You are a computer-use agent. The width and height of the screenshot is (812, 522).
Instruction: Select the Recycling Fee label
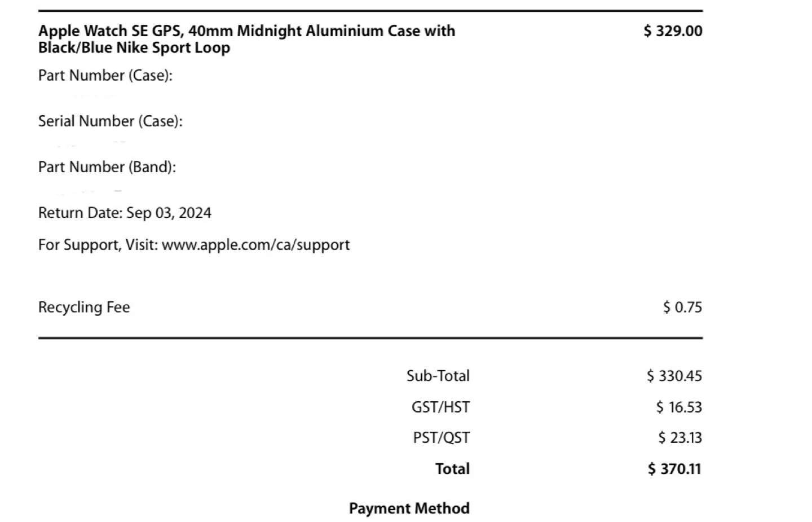click(x=84, y=308)
